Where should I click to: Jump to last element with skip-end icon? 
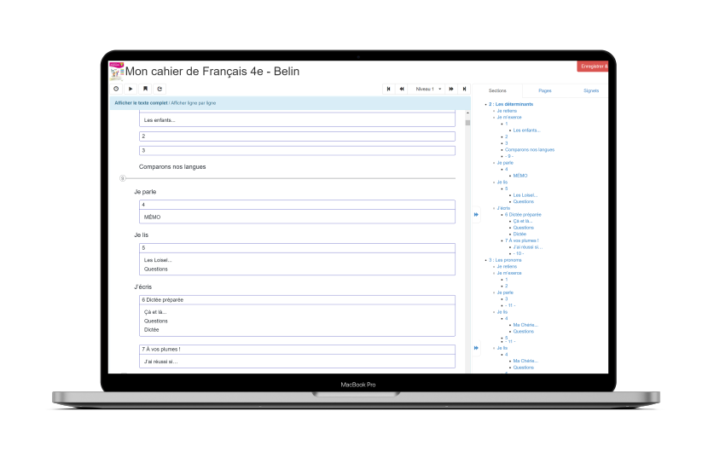464,89
